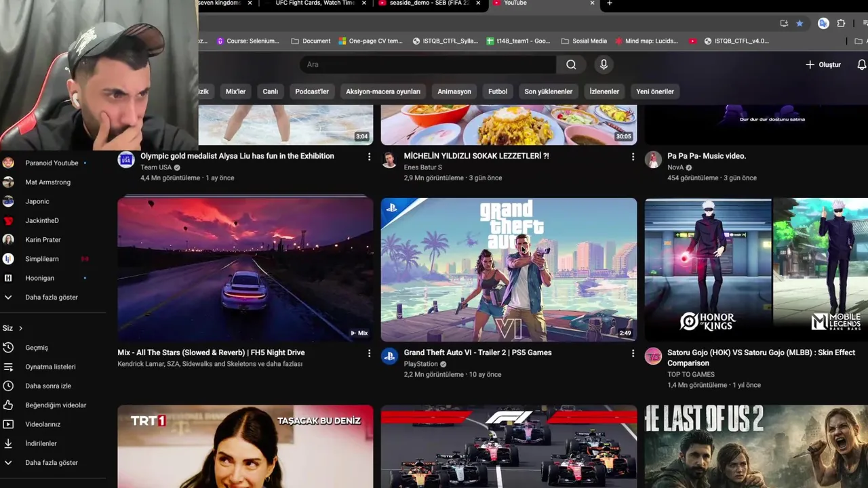Open the ISTQB_CTFL_v4.0 bookmark
The image size is (868, 488).
pyautogui.click(x=736, y=41)
